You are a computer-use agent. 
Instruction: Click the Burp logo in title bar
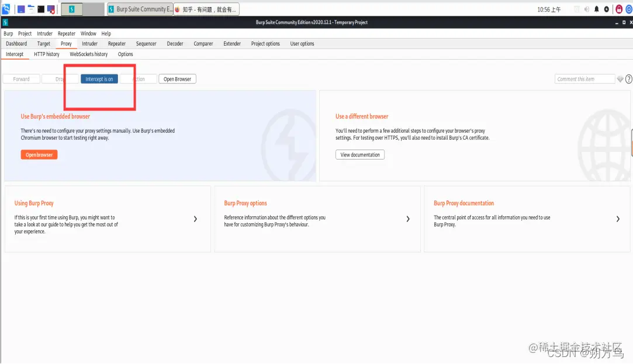(x=5, y=23)
